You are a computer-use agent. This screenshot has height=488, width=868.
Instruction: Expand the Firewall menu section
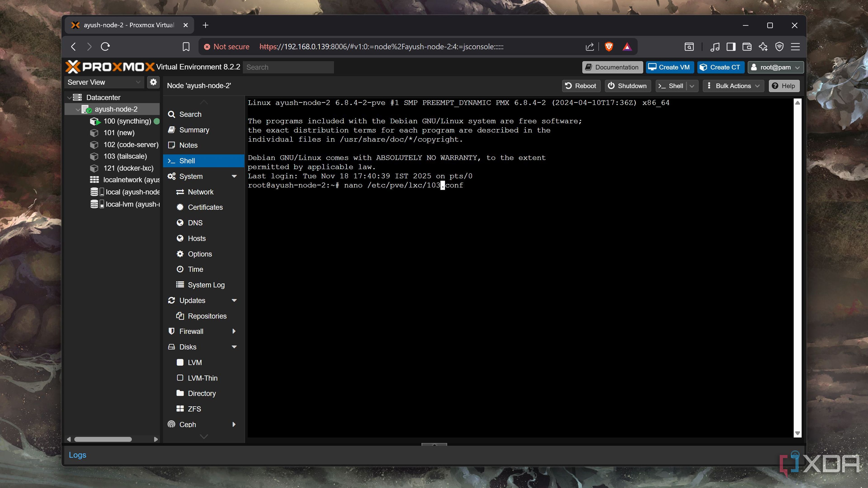click(234, 331)
